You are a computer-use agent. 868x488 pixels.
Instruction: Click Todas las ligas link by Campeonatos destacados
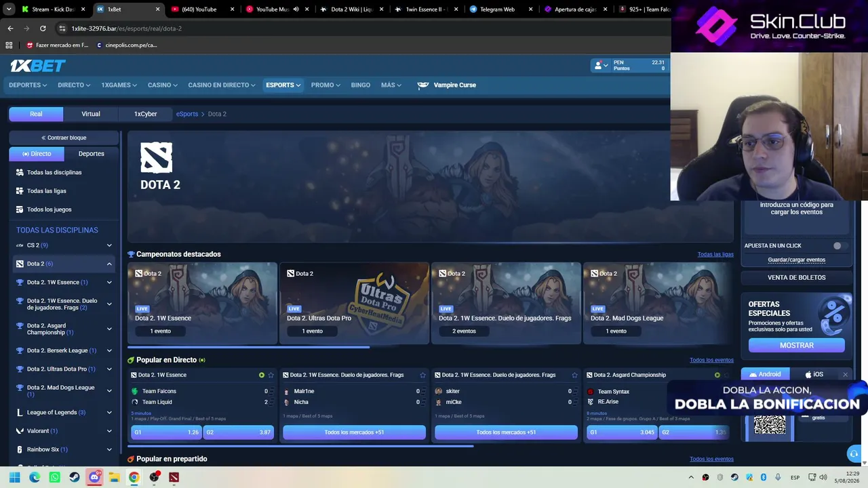[715, 254]
